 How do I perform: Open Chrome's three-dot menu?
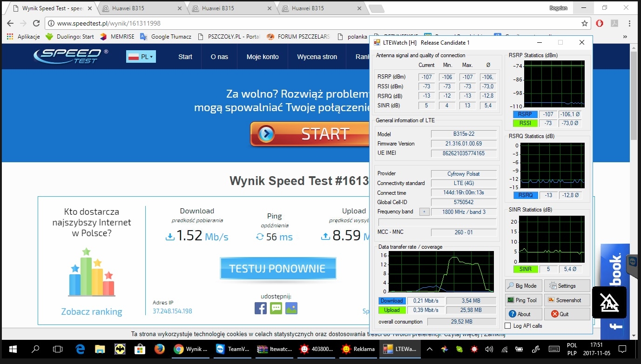tap(629, 23)
